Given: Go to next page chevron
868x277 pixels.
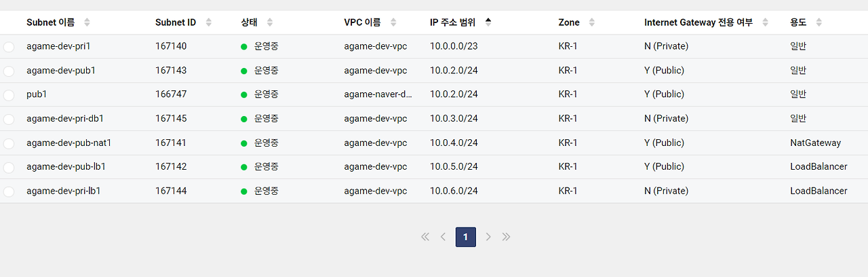Looking at the screenshot, I should click(488, 237).
